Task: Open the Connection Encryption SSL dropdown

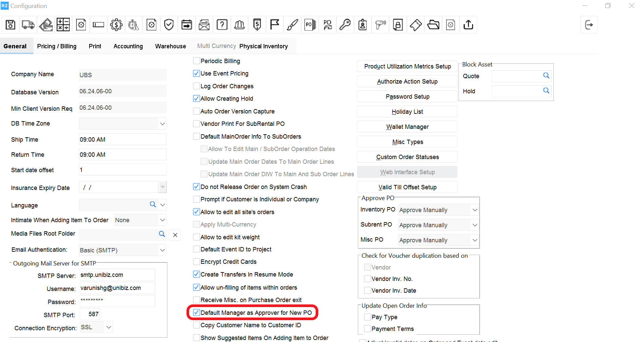Action: [x=108, y=327]
